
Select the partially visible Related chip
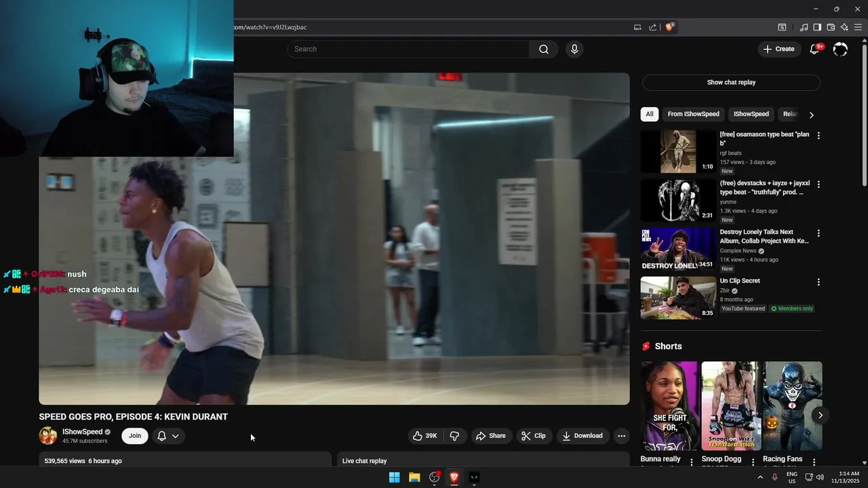[x=789, y=114]
